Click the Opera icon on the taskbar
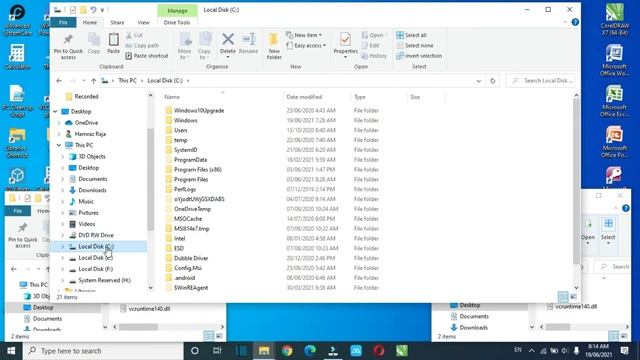 379,351
